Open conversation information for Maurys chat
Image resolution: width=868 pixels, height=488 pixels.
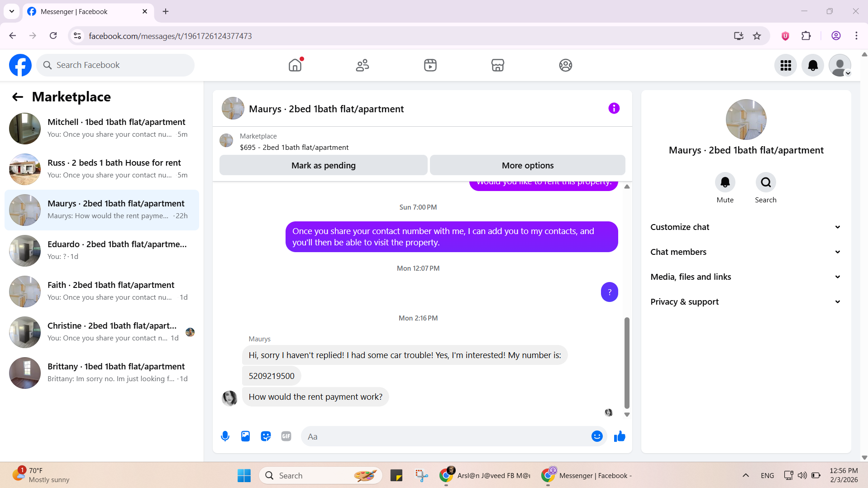click(x=614, y=108)
